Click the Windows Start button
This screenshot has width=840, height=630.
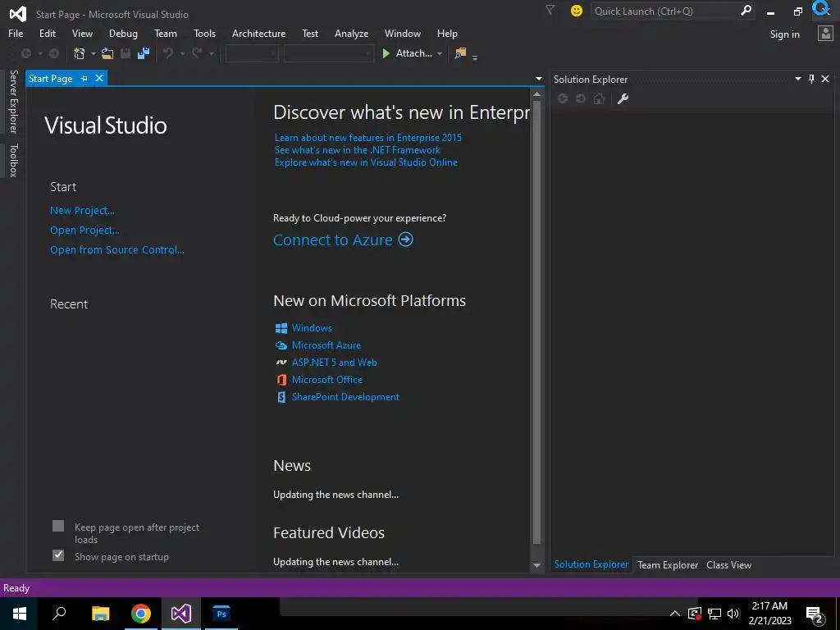pos(20,614)
